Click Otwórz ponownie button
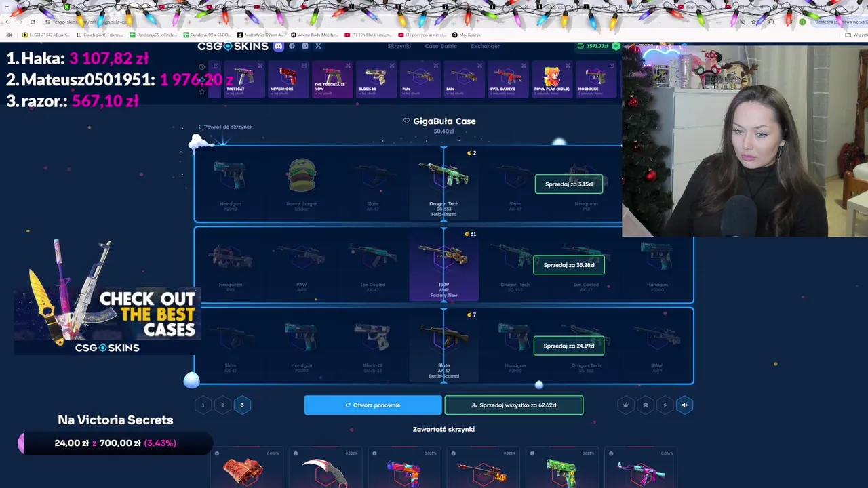This screenshot has width=868, height=488. coord(373,405)
